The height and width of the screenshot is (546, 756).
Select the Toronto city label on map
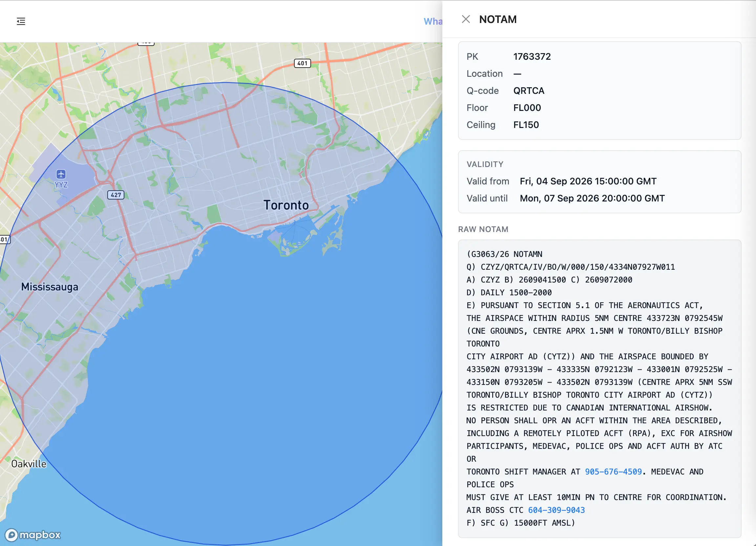coord(286,205)
